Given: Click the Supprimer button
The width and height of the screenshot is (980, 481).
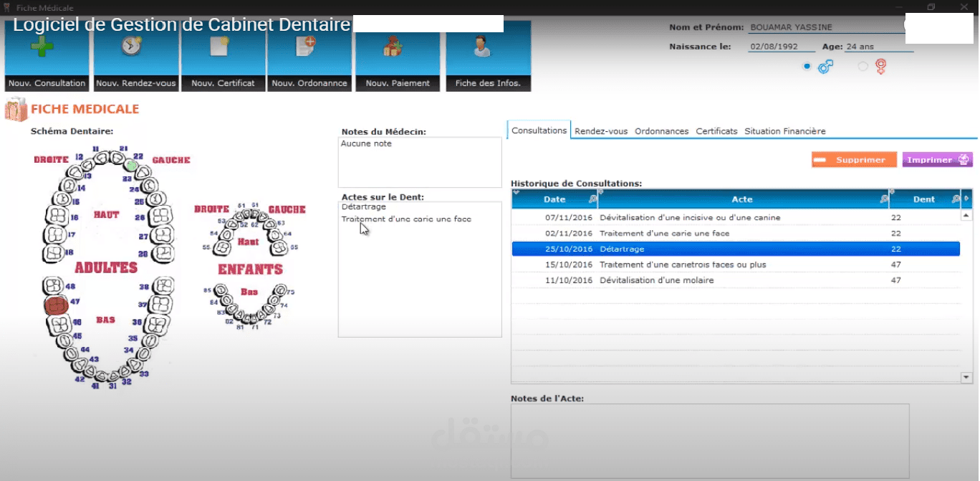Looking at the screenshot, I should click(x=853, y=159).
